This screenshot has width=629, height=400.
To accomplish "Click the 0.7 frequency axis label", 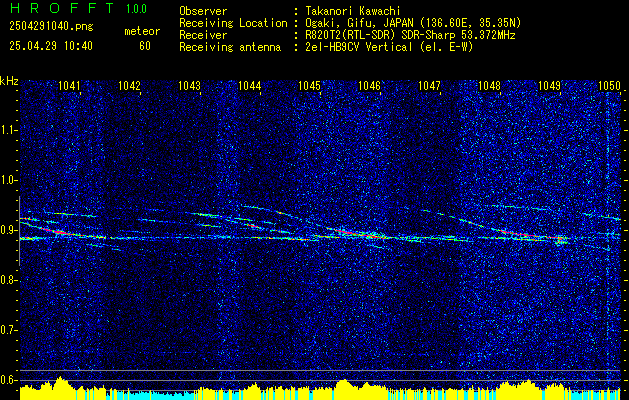I will (9, 330).
